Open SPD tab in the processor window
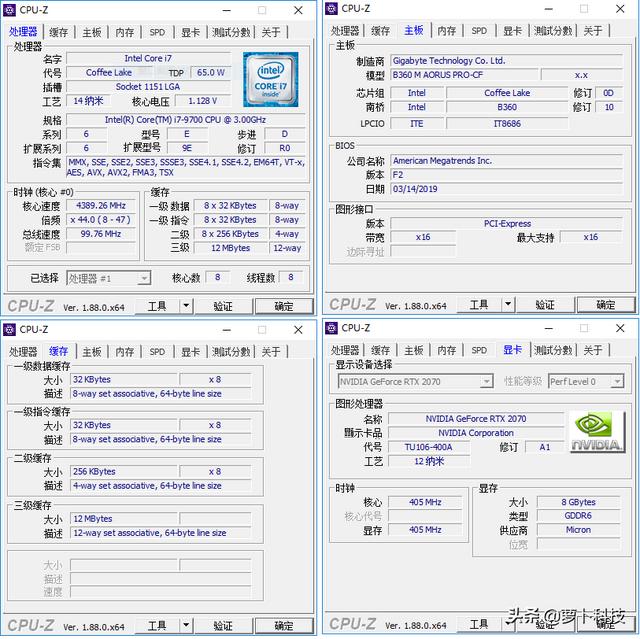The height and width of the screenshot is (639, 640). tap(158, 32)
